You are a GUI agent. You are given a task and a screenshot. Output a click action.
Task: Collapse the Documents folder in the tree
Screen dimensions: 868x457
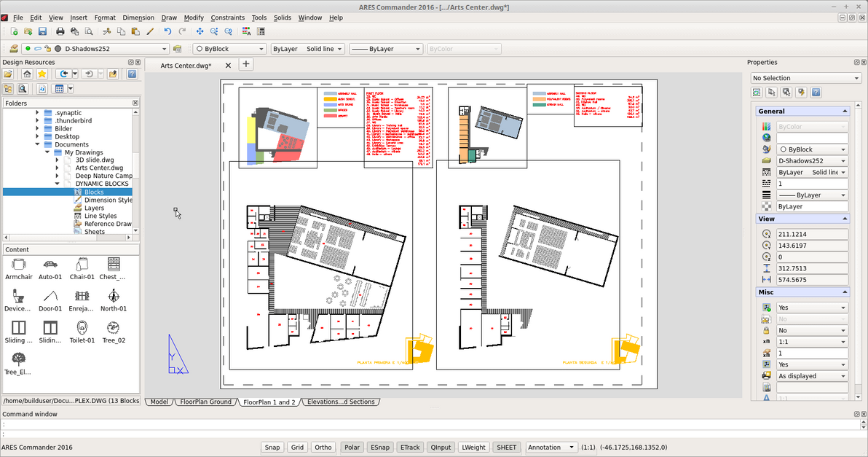[x=37, y=144]
